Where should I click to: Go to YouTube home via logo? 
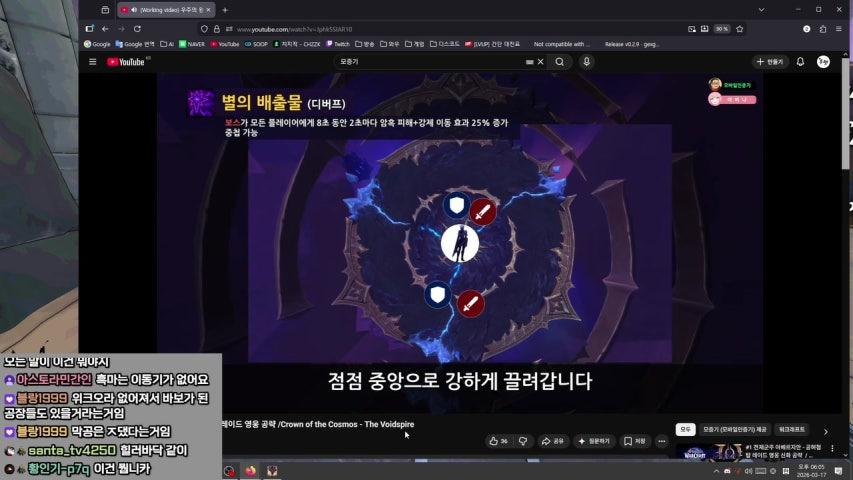coord(126,62)
